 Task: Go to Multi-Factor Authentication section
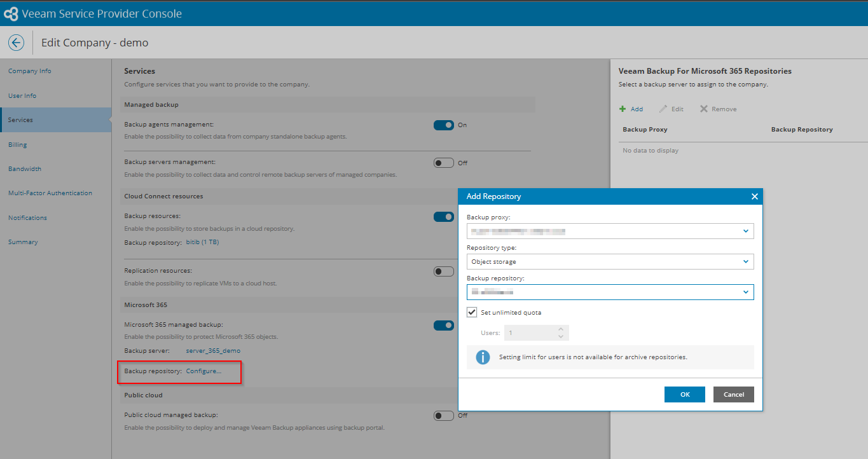(50, 193)
